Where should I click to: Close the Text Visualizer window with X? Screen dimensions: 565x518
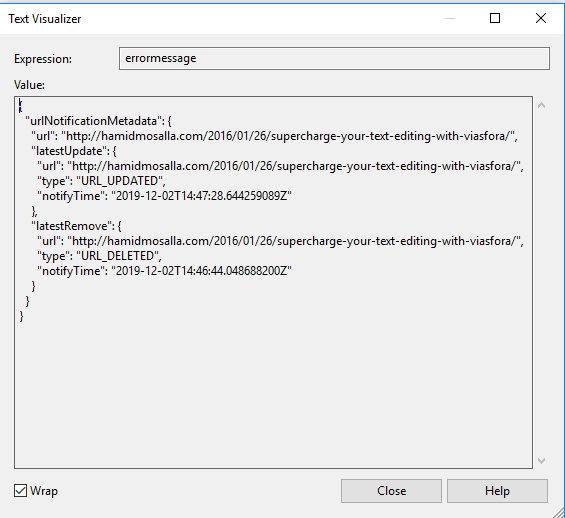(541, 18)
